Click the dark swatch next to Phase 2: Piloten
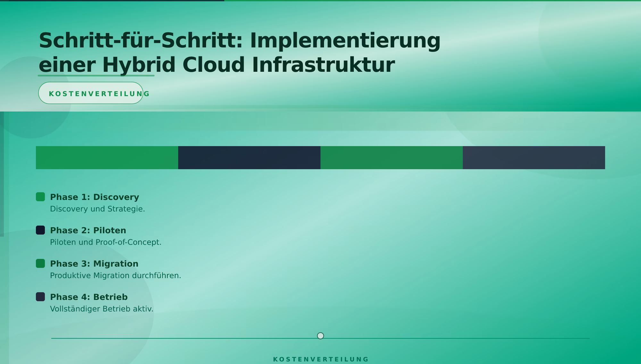The image size is (641, 364). [40, 230]
